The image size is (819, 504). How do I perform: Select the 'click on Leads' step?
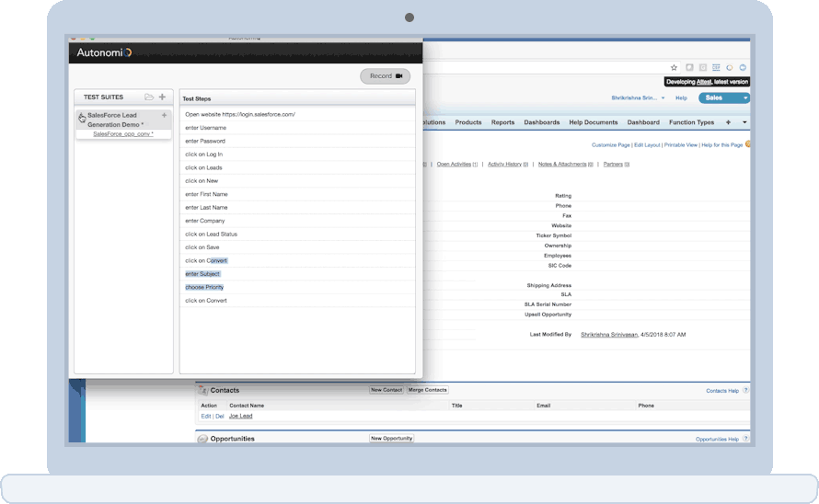pos(297,167)
